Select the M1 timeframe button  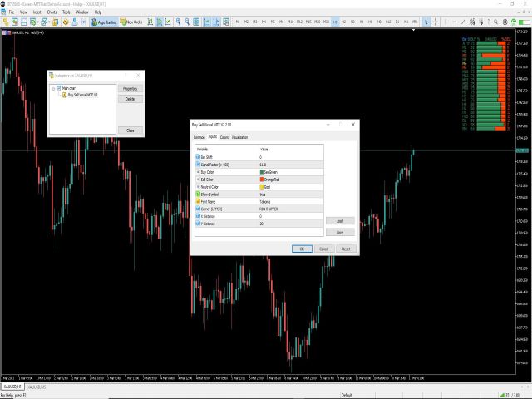point(238,22)
